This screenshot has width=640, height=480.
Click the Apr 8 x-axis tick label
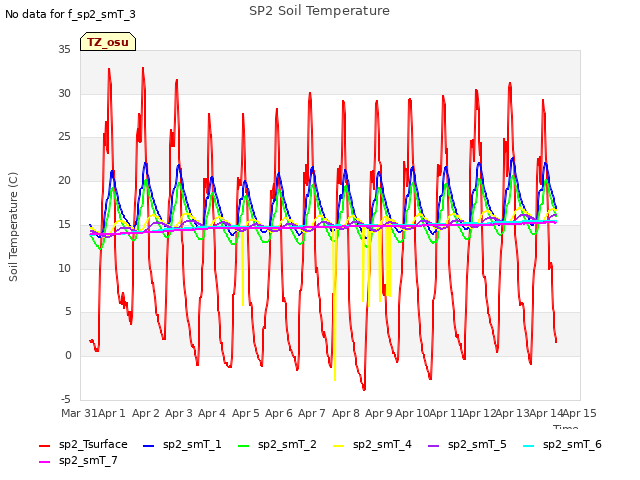[x=346, y=413]
